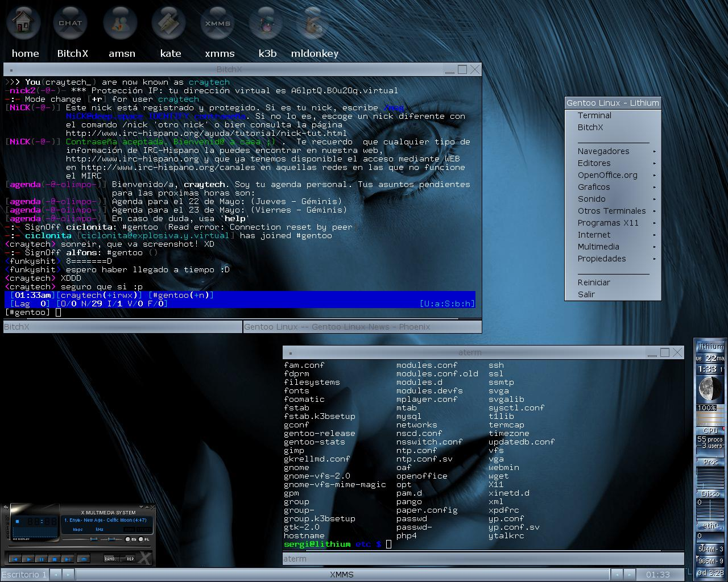The image size is (728, 582).
Task: Open the k3b burner icon
Action: pyautogui.click(x=266, y=23)
